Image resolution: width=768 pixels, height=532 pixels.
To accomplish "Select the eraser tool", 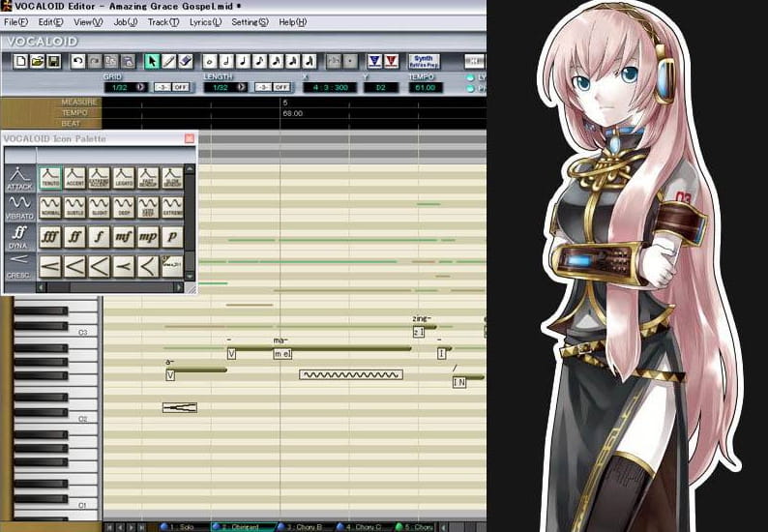I will pos(185,61).
